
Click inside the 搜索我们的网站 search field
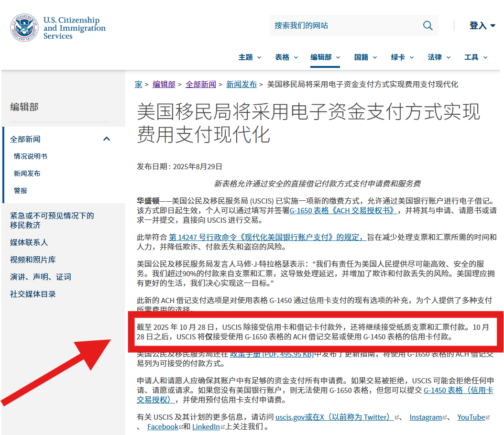(335, 25)
